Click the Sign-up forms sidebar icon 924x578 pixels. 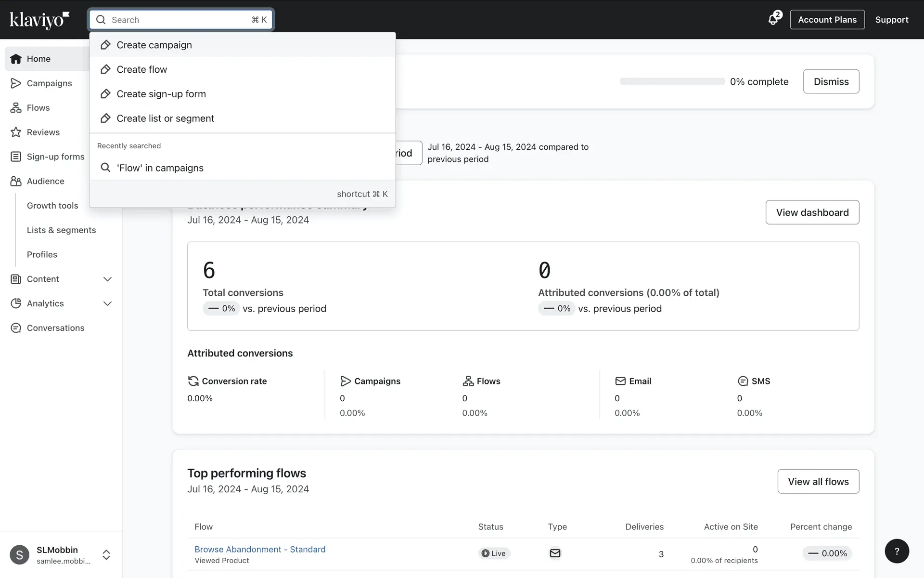point(16,157)
